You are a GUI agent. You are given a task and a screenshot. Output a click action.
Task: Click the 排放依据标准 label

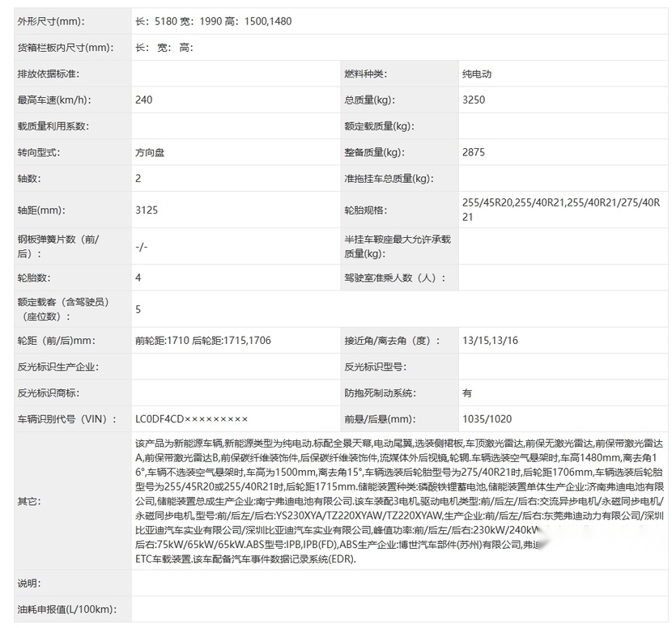pyautogui.click(x=49, y=74)
